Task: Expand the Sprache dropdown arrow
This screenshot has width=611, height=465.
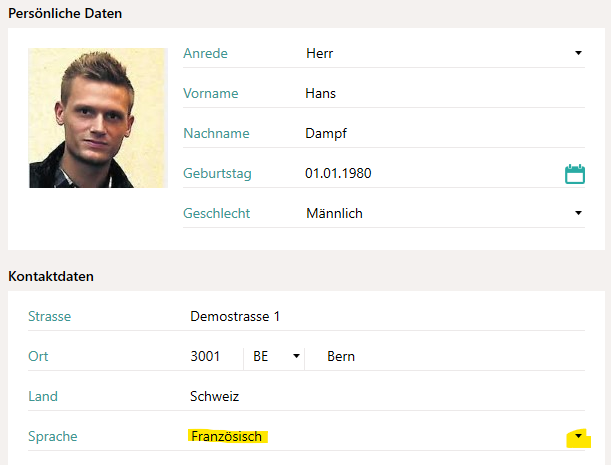Action: pyautogui.click(x=578, y=436)
